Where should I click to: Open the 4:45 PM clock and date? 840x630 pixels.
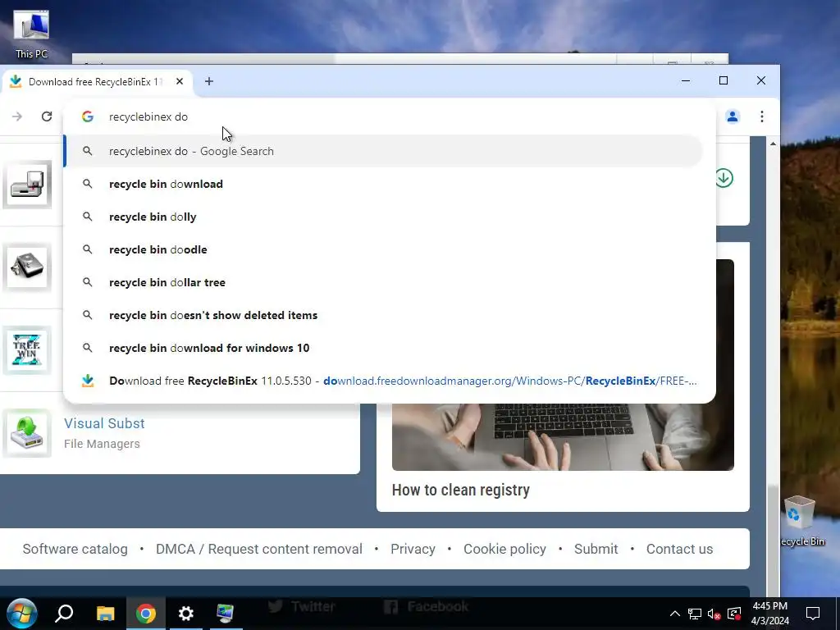pyautogui.click(x=769, y=614)
